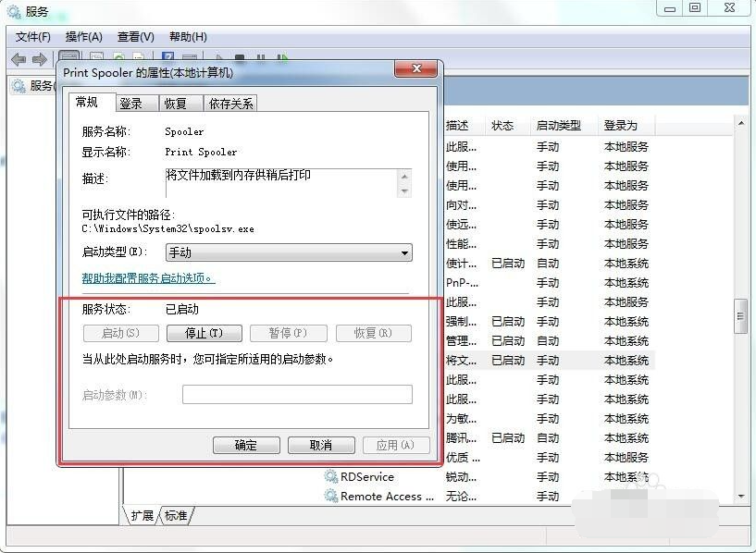Viewport: 756px width, 553px height.
Task: Open the 查看 menu
Action: point(134,37)
